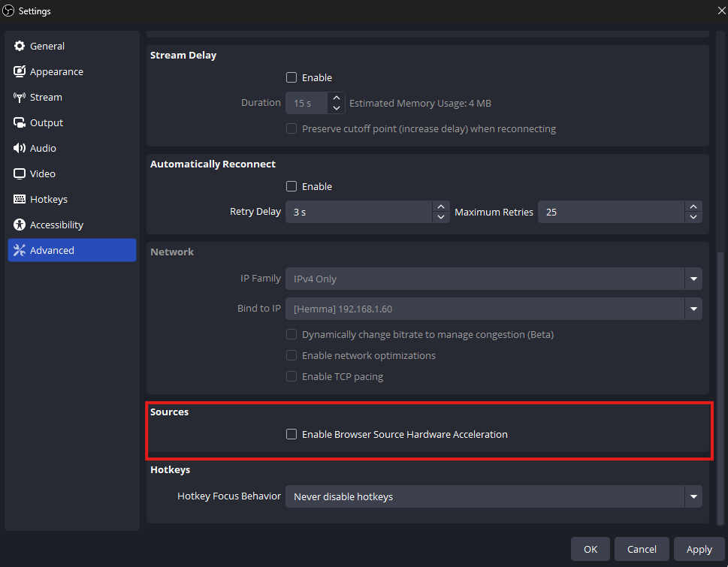
Task: Expand the IP Family dropdown arrow
Action: (x=693, y=279)
